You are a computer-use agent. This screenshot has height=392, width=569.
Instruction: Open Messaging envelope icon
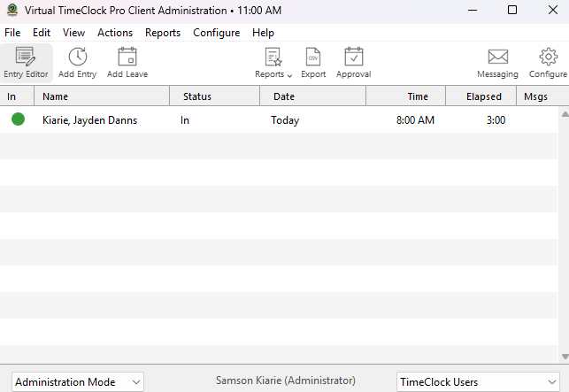click(498, 57)
